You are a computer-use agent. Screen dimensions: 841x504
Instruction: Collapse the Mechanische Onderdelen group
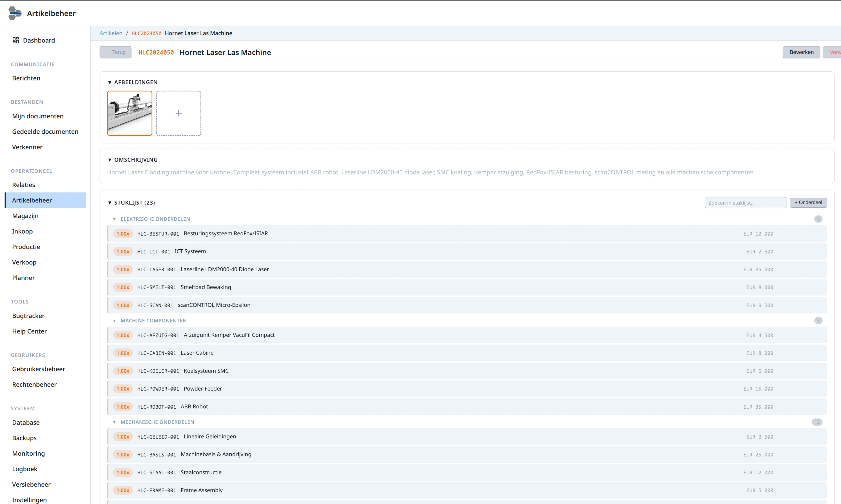[x=115, y=422]
